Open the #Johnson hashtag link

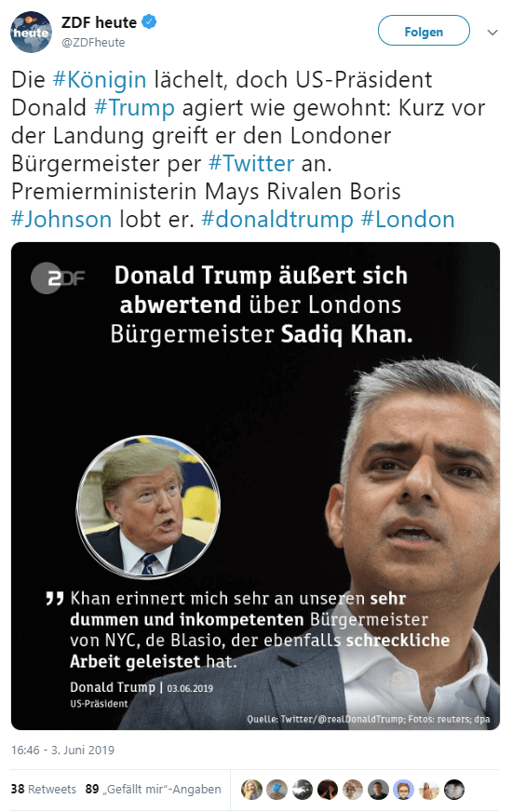click(x=61, y=220)
